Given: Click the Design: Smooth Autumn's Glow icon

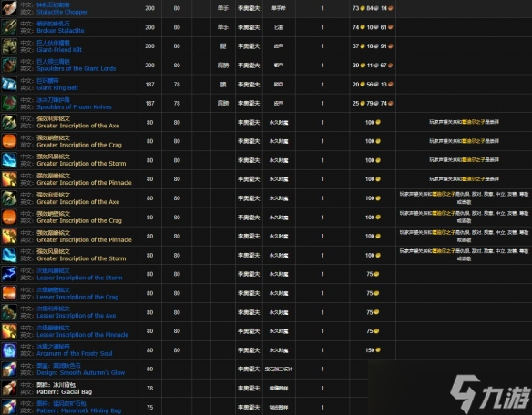Looking at the screenshot, I should [9, 369].
